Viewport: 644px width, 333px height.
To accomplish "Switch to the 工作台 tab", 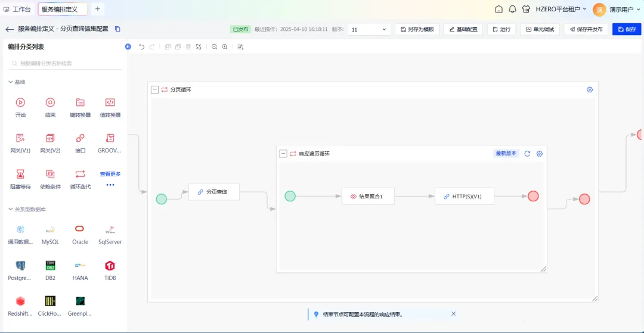I will point(17,9).
